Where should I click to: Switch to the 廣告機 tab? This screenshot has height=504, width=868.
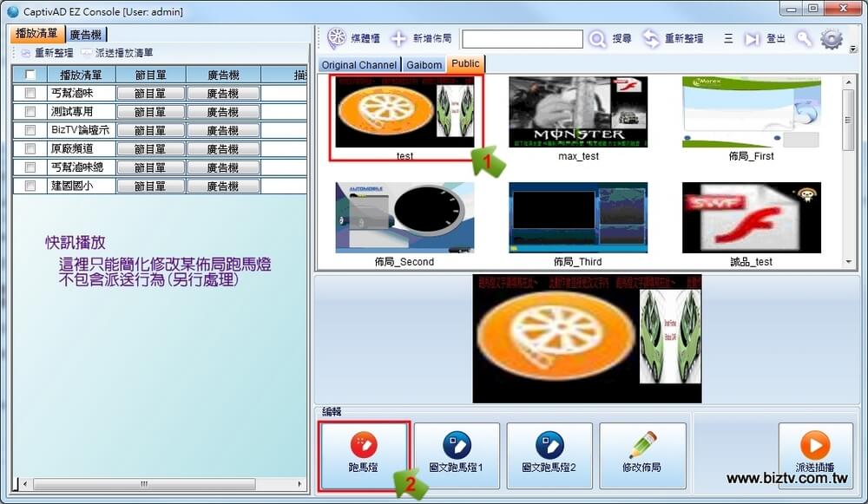[86, 35]
